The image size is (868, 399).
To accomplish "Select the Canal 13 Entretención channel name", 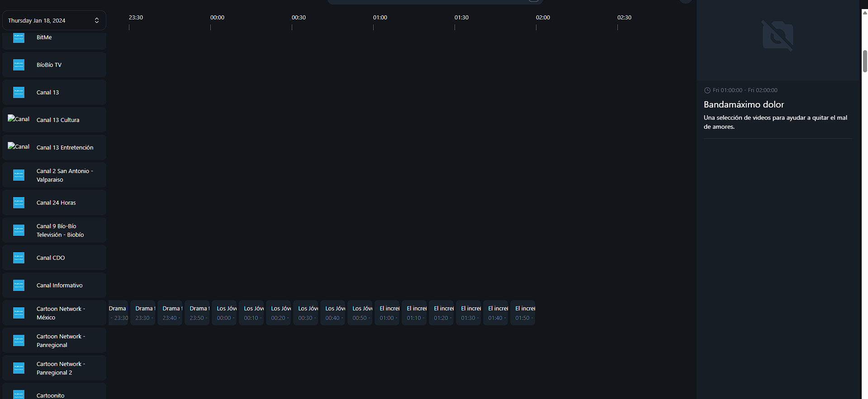I will [x=65, y=148].
